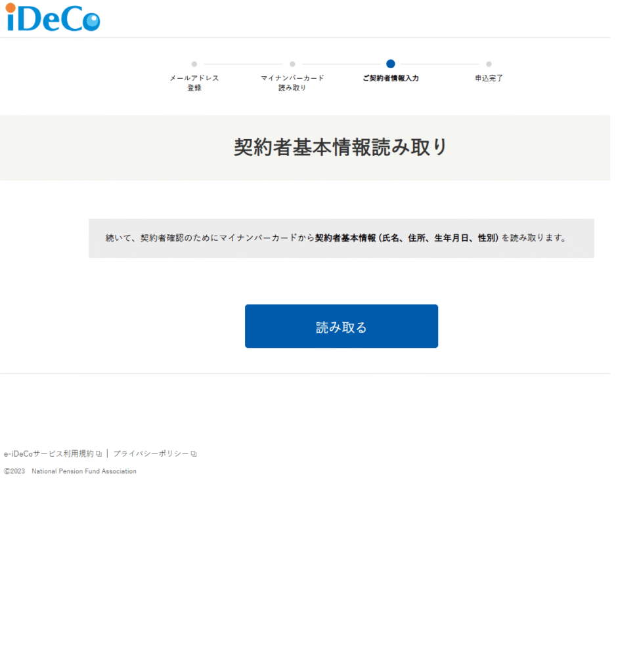
Task: Click the 契約者基本情報読み取り page heading
Action: [340, 148]
